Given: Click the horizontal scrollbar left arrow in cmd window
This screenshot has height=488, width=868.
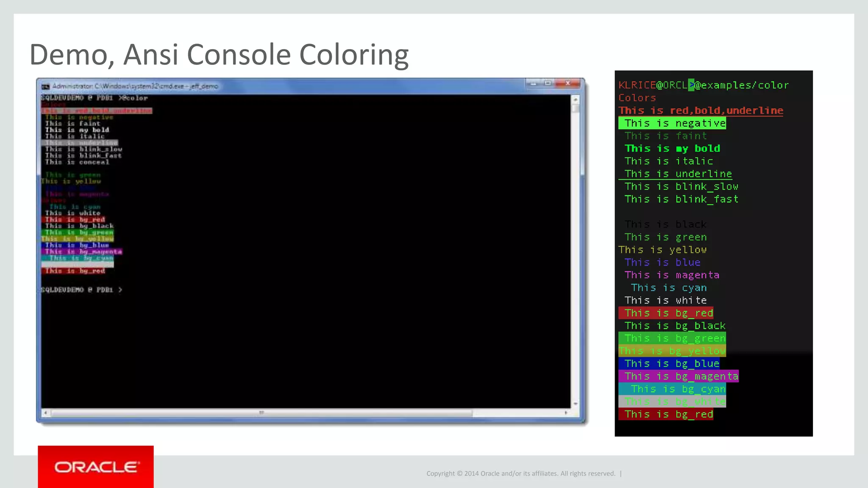Looking at the screenshot, I should tap(45, 413).
